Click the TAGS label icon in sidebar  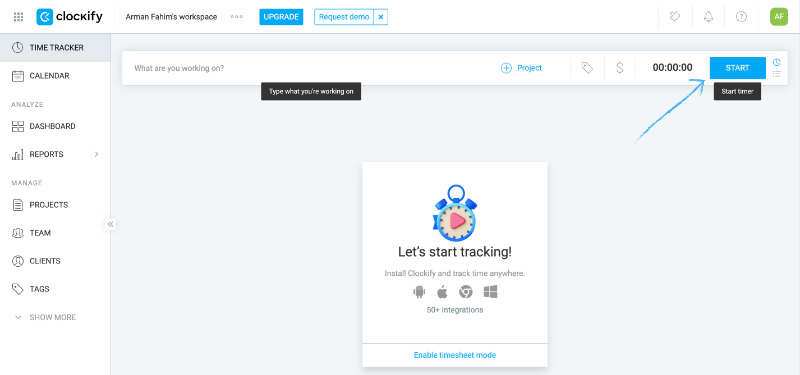(18, 289)
